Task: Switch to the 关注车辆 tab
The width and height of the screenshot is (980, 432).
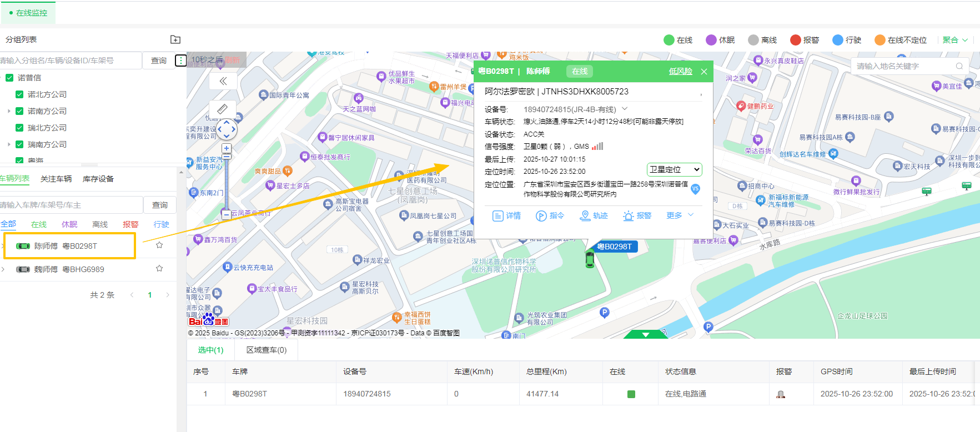Action: (56, 179)
